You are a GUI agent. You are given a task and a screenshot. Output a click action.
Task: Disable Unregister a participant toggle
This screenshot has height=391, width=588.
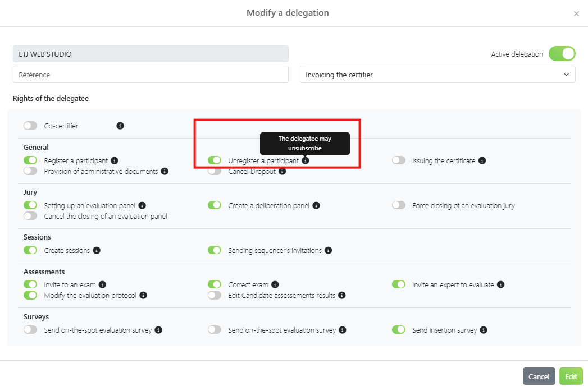click(215, 160)
